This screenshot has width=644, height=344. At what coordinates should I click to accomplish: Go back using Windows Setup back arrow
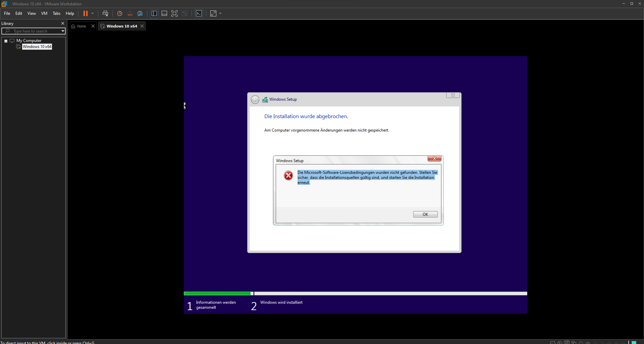click(x=255, y=100)
